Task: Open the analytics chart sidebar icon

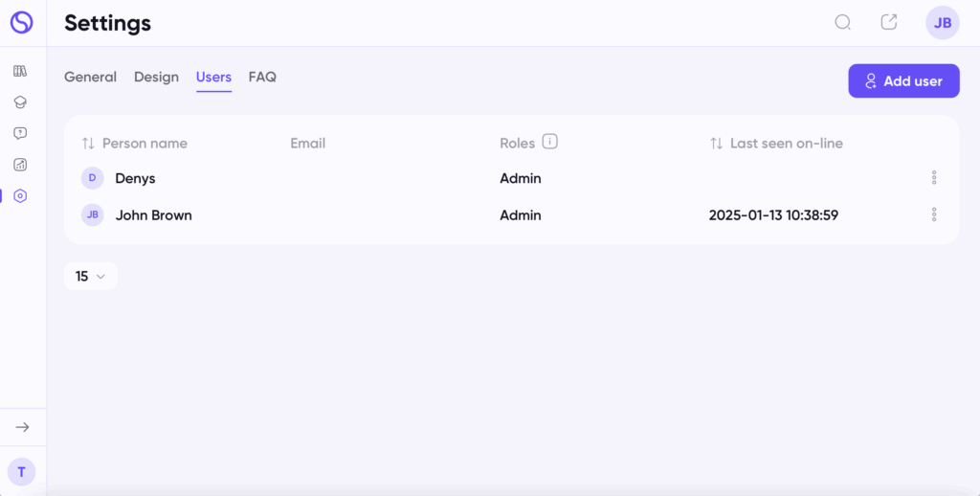Action: [20, 165]
